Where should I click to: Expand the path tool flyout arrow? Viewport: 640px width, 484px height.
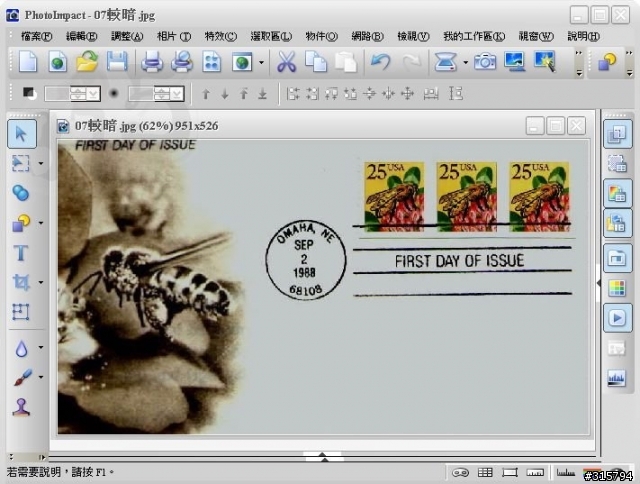pyautogui.click(x=41, y=223)
